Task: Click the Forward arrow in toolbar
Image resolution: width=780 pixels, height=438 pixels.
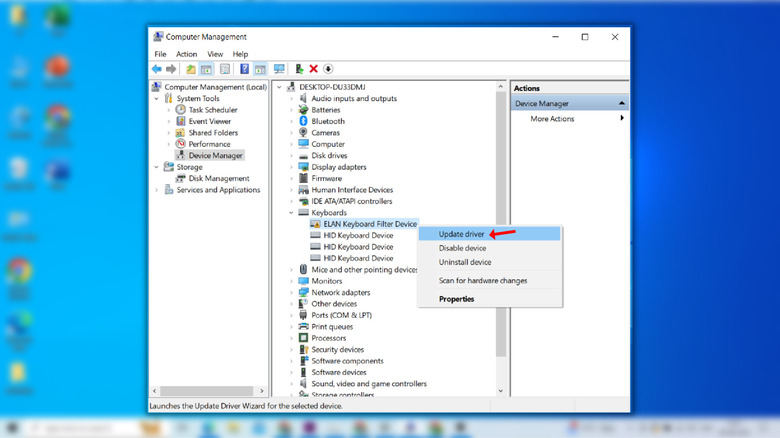Action: (x=171, y=69)
